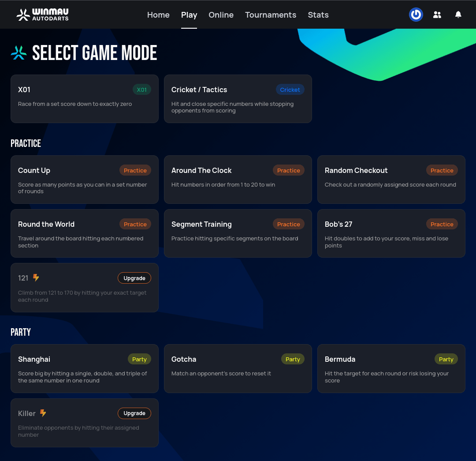Click the Practice badge on Random Checkout

click(x=442, y=170)
